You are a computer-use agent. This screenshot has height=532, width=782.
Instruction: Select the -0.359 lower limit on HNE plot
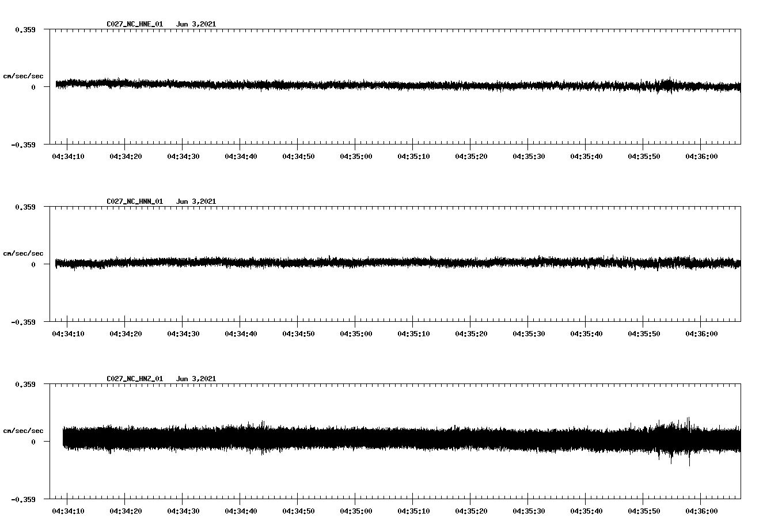[23, 145]
